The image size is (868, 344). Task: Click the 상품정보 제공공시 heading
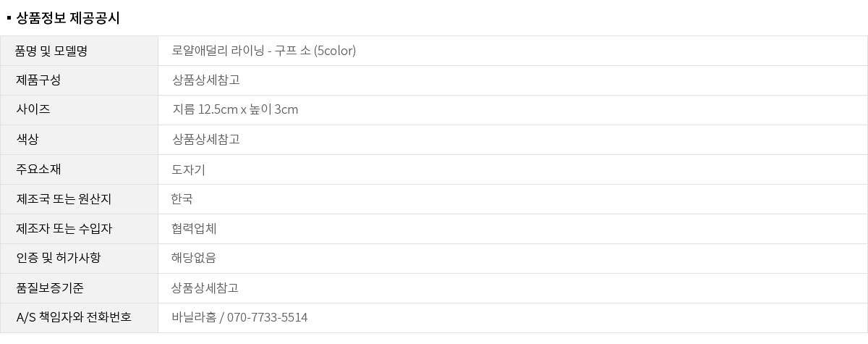coord(67,18)
